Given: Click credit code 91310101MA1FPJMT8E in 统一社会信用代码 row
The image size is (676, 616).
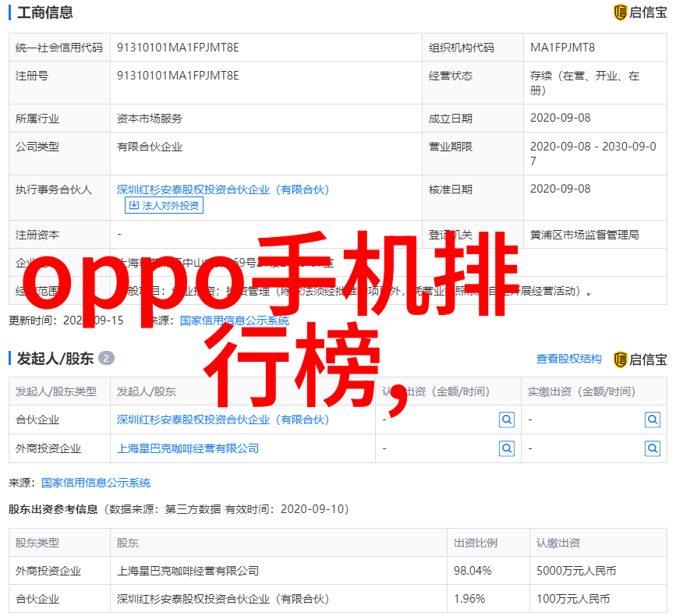Looking at the screenshot, I should click(178, 48).
